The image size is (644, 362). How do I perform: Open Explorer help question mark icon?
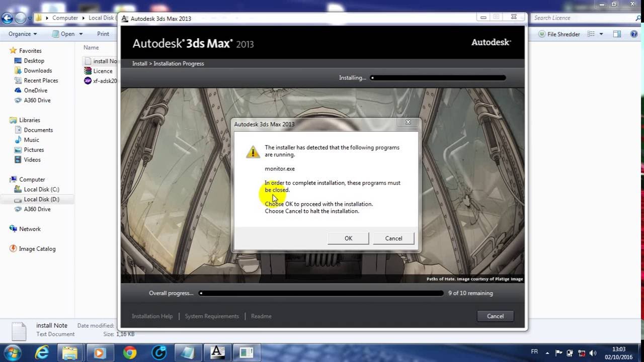click(x=634, y=34)
